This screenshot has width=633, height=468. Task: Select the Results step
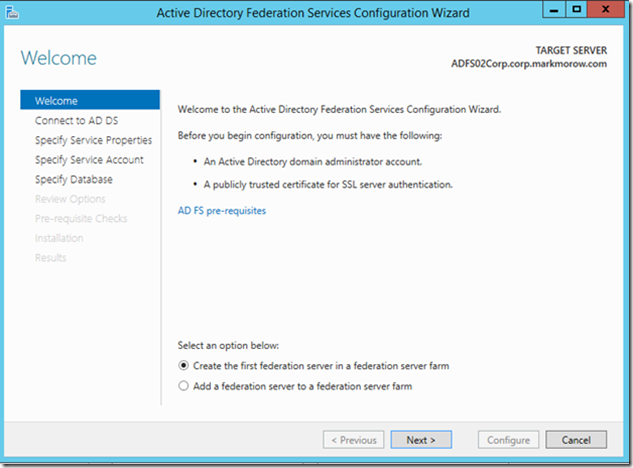50,258
